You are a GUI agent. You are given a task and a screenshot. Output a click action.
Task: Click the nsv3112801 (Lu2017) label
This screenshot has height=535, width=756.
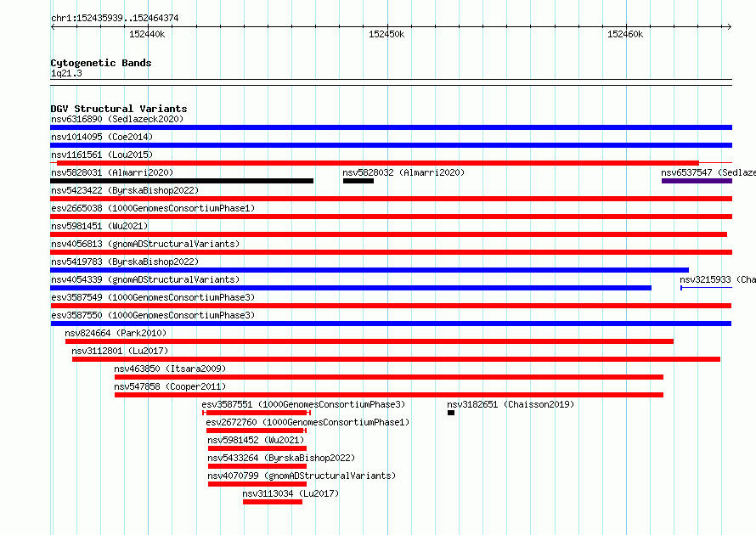(120, 351)
